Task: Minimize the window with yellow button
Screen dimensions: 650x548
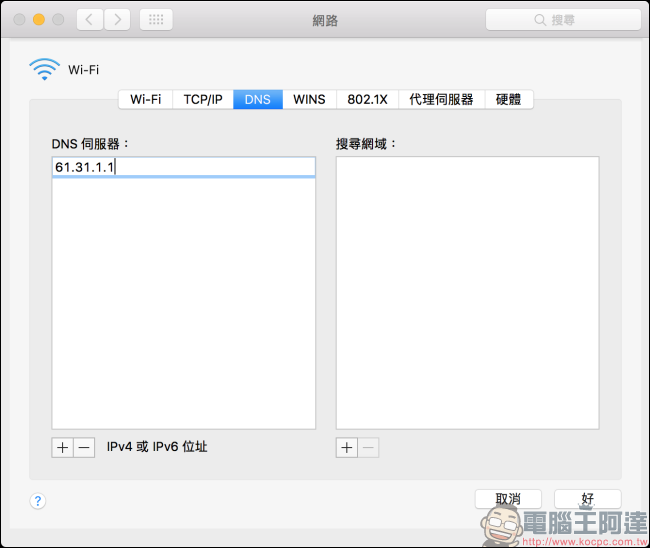Action: tap(39, 19)
